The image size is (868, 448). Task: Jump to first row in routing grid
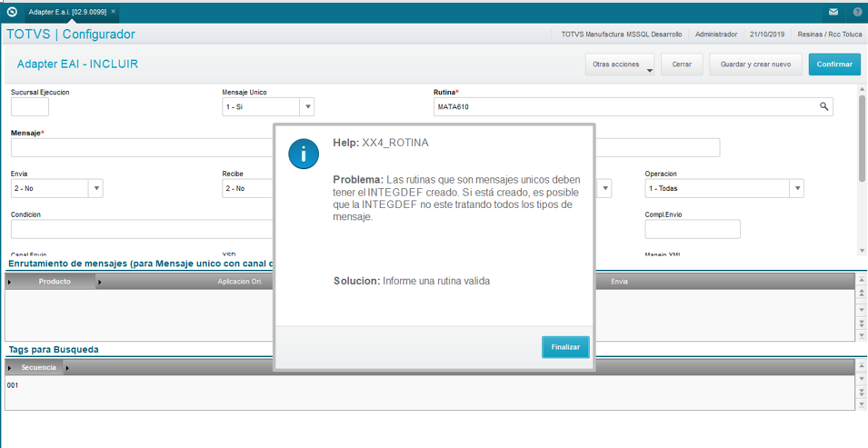(862, 280)
